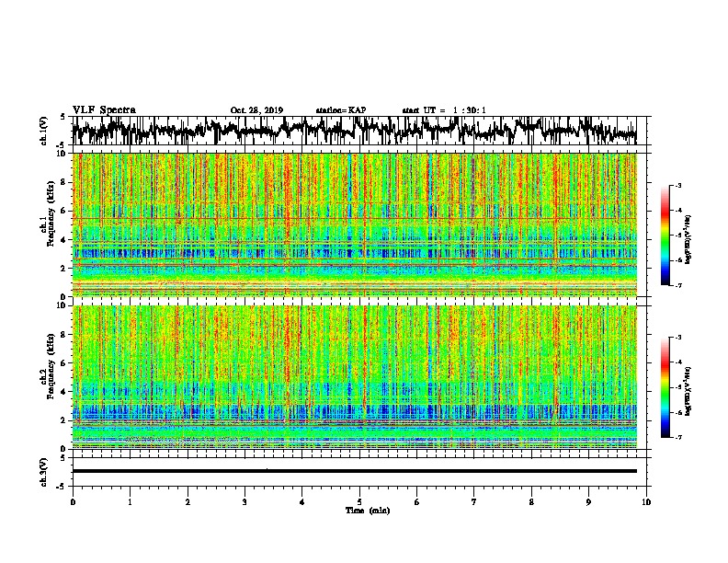Click the "start UT = 1:30:1" text
The width and height of the screenshot is (728, 563).
coord(444,110)
